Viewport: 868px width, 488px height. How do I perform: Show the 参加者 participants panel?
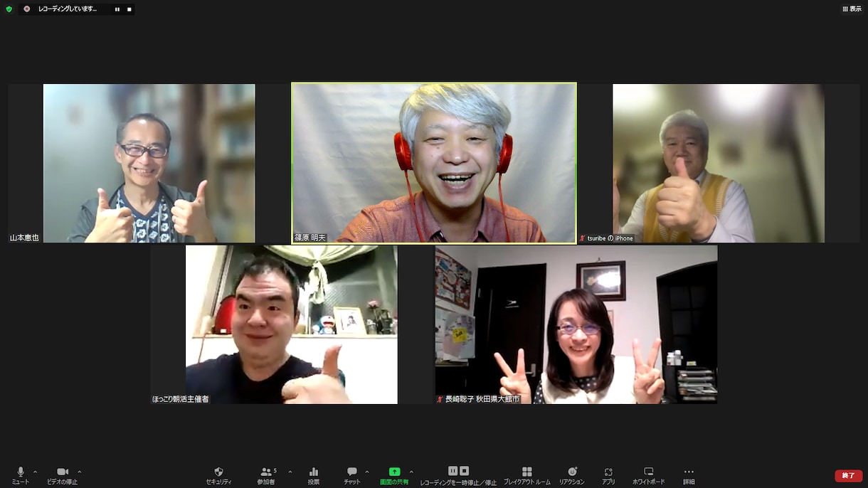point(266,475)
